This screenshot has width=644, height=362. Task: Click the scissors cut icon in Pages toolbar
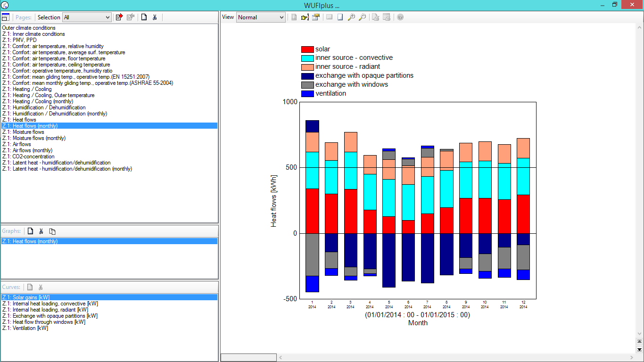tap(155, 17)
